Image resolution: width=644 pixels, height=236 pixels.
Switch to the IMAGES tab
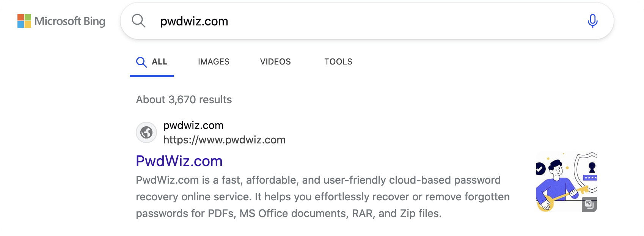coord(214,62)
